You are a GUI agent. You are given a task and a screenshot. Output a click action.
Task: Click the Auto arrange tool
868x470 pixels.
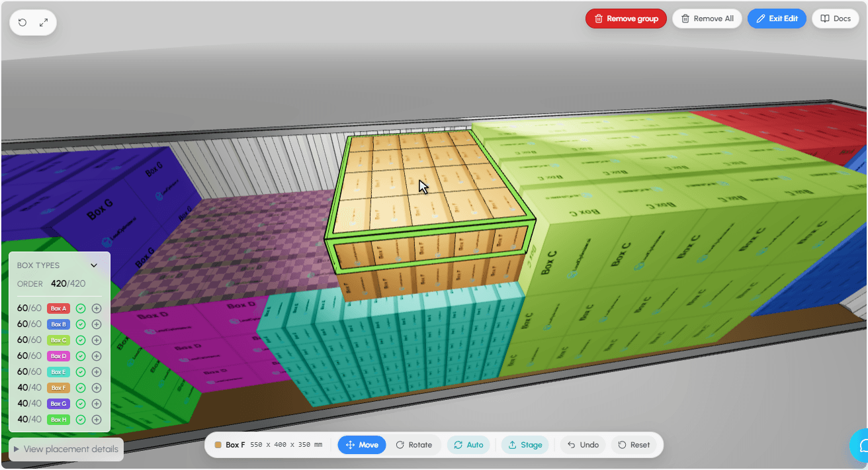pos(468,445)
